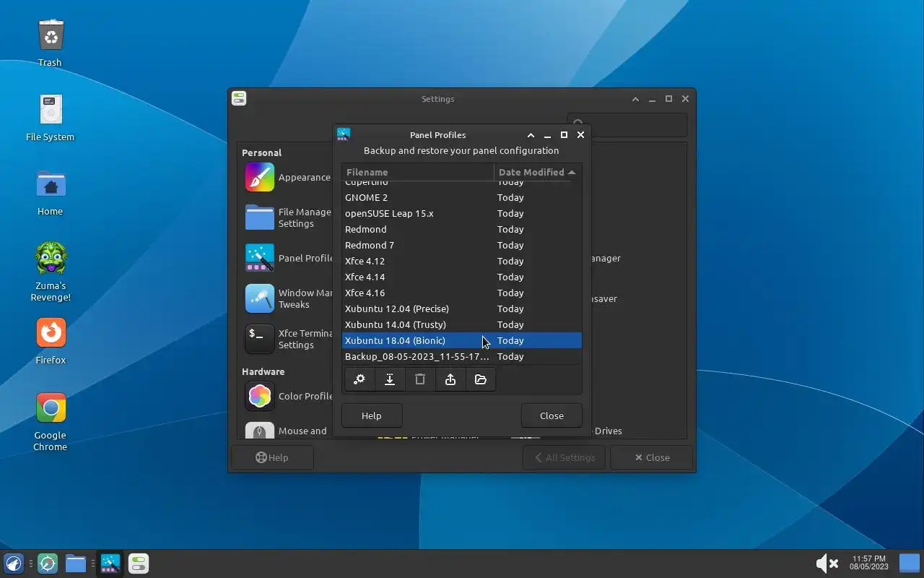Select the openSUSE Leap 15.x profile
Screen dimensions: 924x578
[x=462, y=213]
